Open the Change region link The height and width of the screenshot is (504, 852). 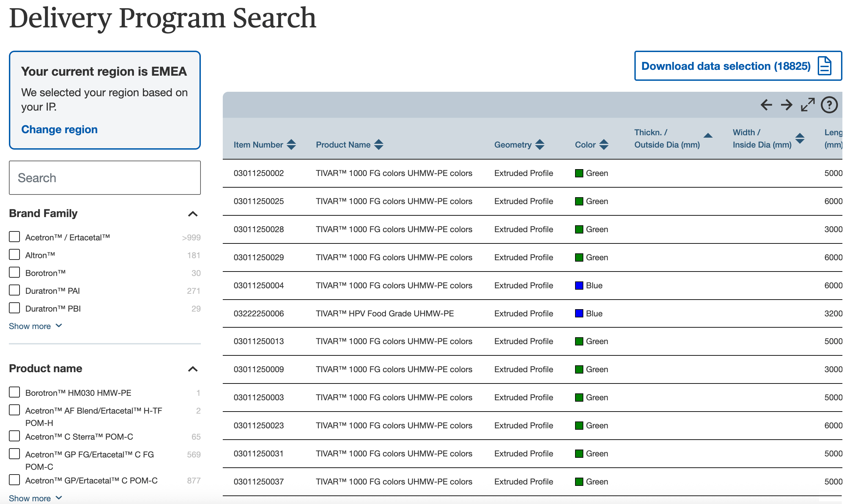(x=59, y=129)
